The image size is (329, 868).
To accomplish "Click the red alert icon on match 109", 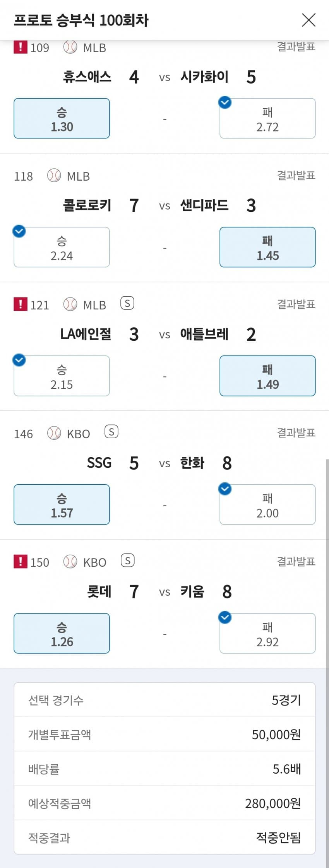I will click(x=20, y=47).
